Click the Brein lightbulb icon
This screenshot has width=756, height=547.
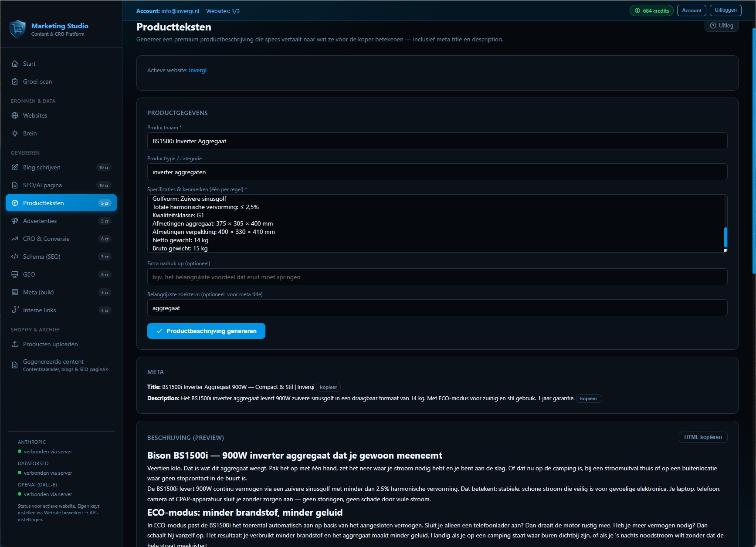tap(15, 133)
